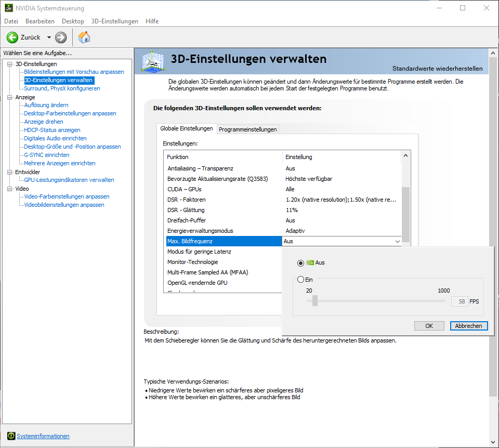Select the Dreifach-Puffer row
This screenshot has height=448, width=499.
[x=284, y=220]
